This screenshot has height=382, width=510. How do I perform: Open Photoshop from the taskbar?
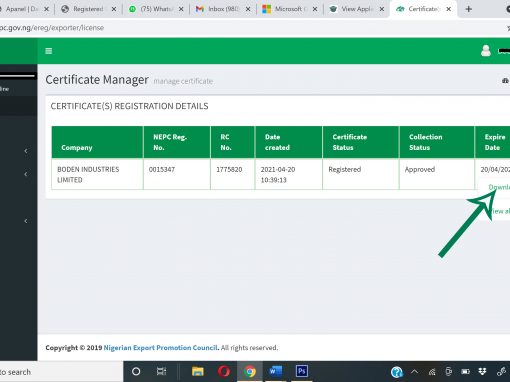click(302, 371)
